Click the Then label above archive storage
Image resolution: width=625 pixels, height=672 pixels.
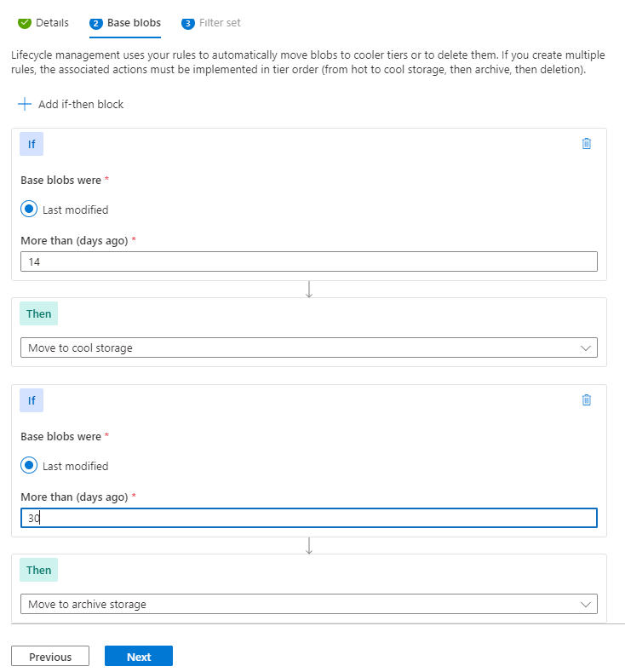[x=38, y=570]
